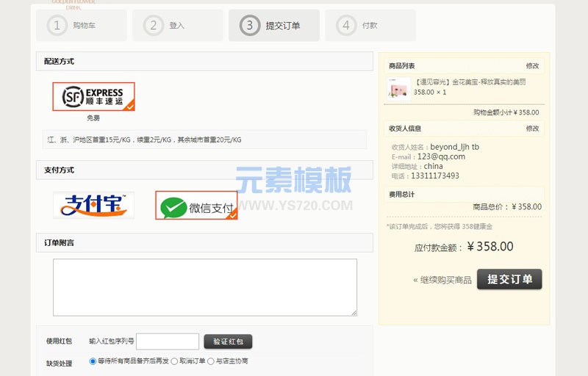Click 修改 next to 商品列表

coord(532,66)
